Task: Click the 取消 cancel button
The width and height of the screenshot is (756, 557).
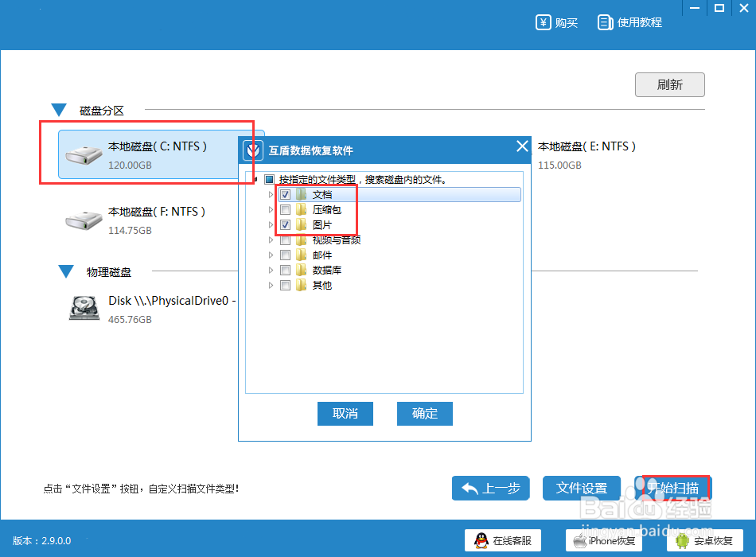Action: pyautogui.click(x=345, y=413)
